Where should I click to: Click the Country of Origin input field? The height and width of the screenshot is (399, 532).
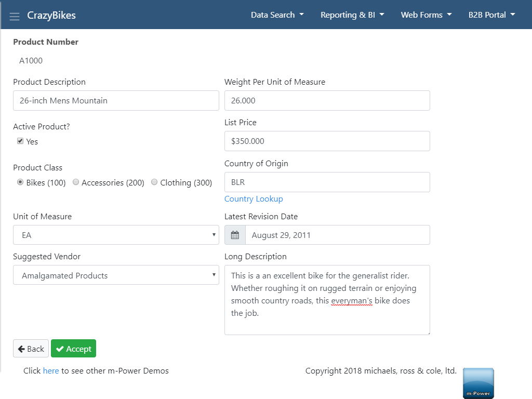pos(327,182)
